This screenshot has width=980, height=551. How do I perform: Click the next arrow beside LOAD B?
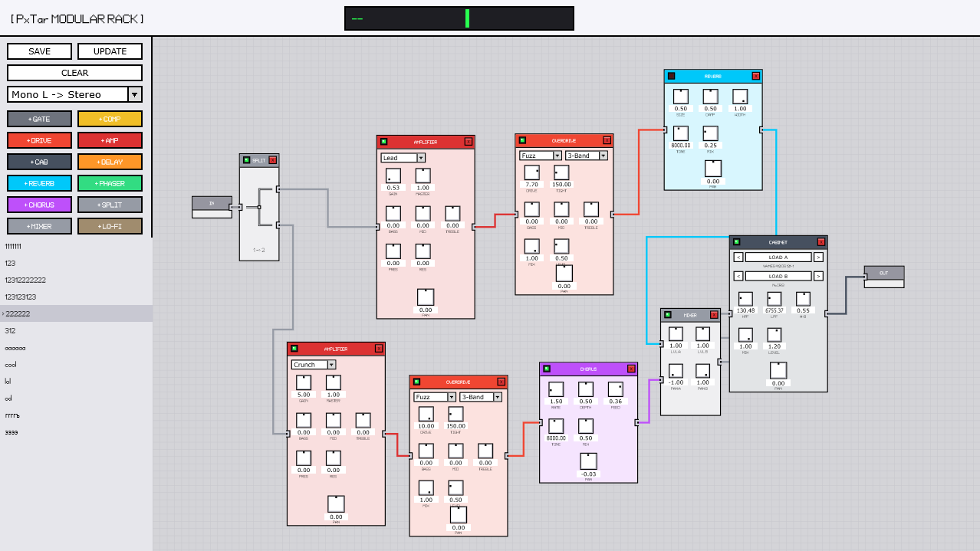(818, 276)
